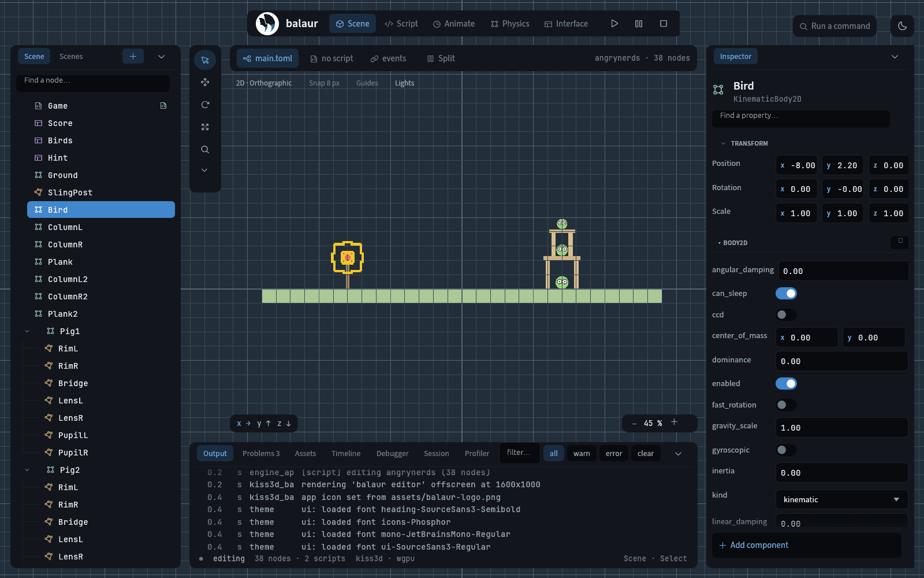
Task: Collapse the BODY2D section
Action: 719,243
